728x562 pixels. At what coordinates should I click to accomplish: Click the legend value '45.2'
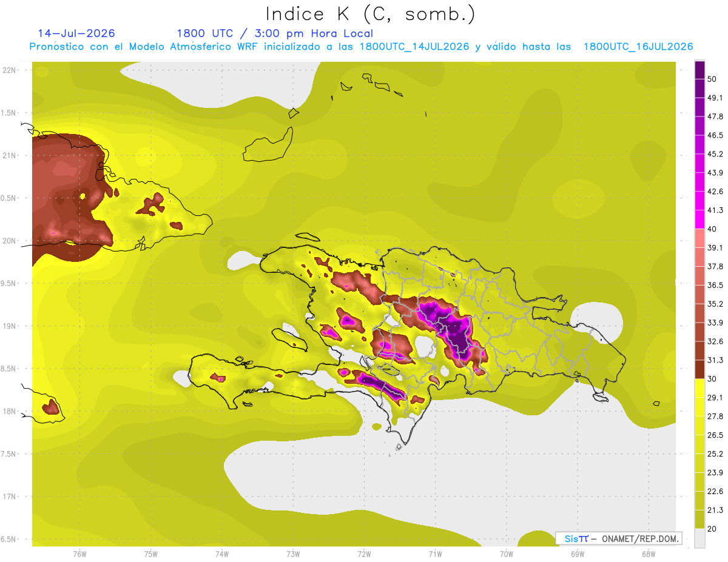coord(716,154)
